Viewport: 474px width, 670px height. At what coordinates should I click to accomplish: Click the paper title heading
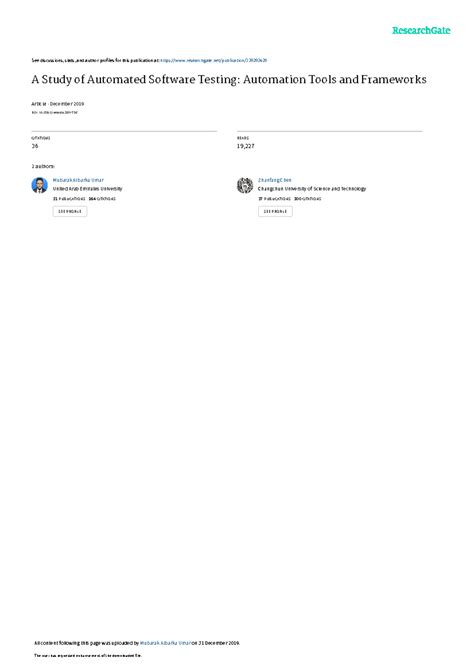point(229,79)
